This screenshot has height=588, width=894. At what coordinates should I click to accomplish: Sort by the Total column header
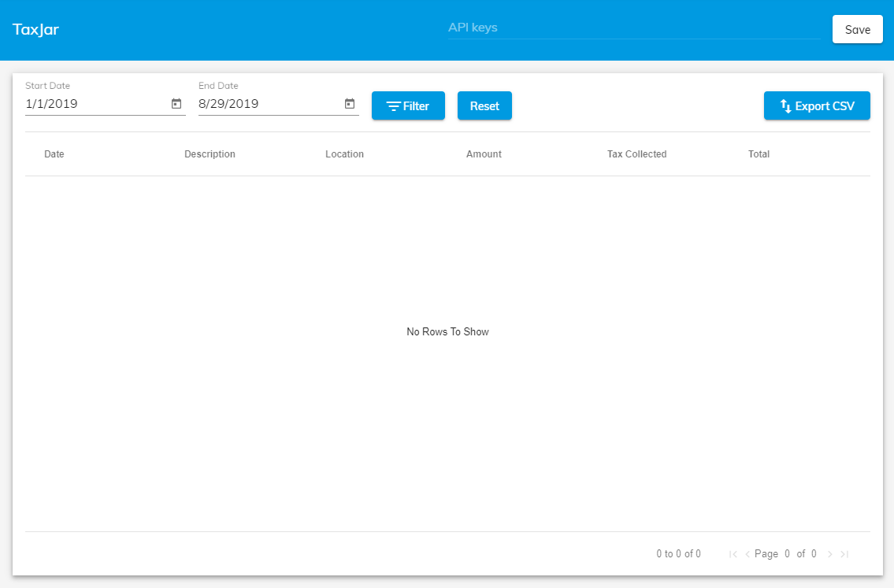pos(759,153)
